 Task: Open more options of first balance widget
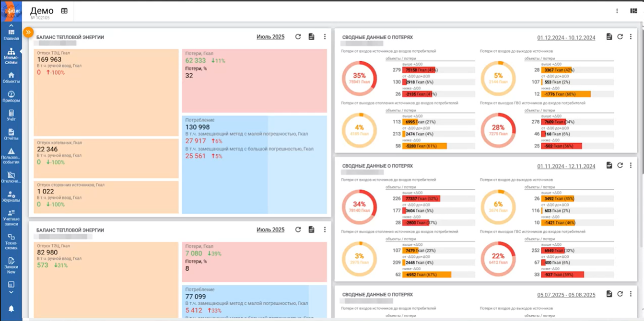[325, 37]
